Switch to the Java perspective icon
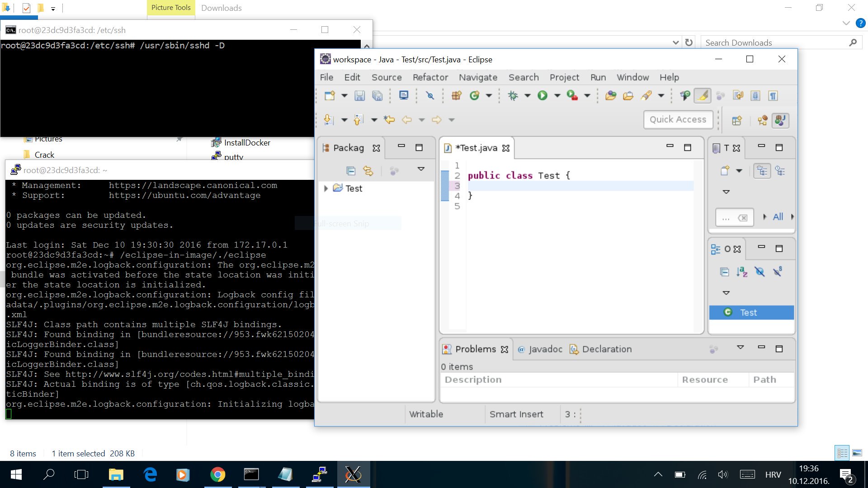868x488 pixels. tap(781, 120)
